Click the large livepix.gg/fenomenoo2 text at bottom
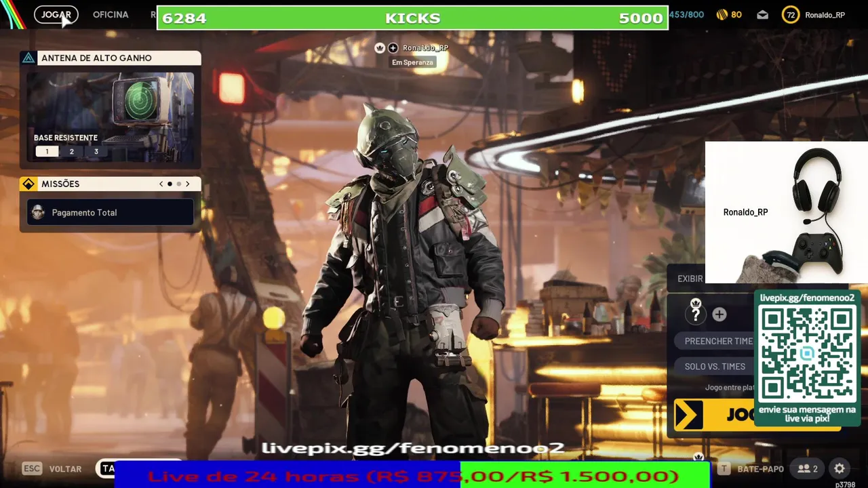 tap(412, 448)
